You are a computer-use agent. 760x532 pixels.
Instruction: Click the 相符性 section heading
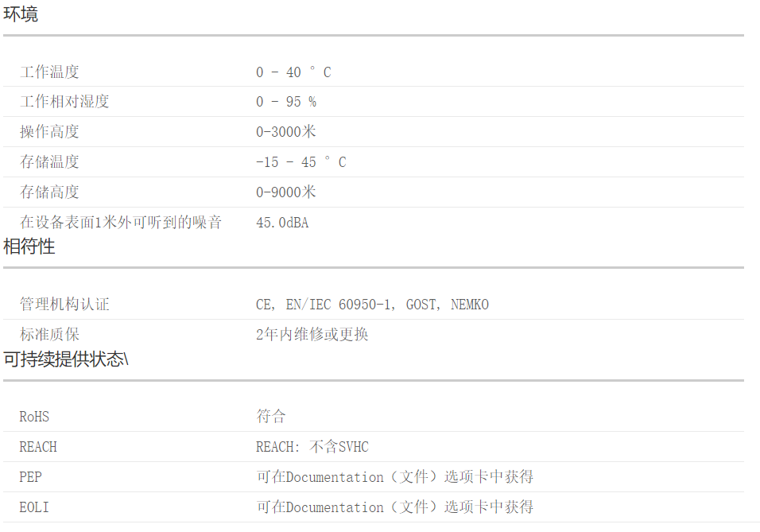[x=29, y=247]
